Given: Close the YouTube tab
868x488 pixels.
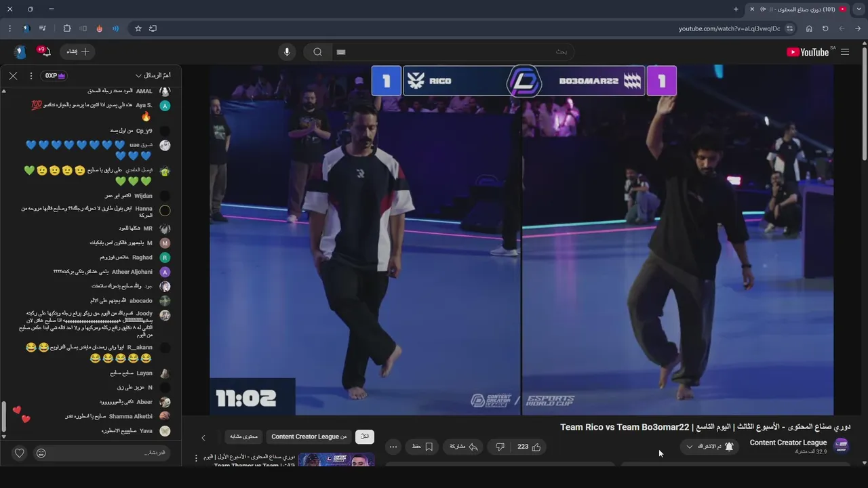Looking at the screenshot, I should (x=752, y=9).
